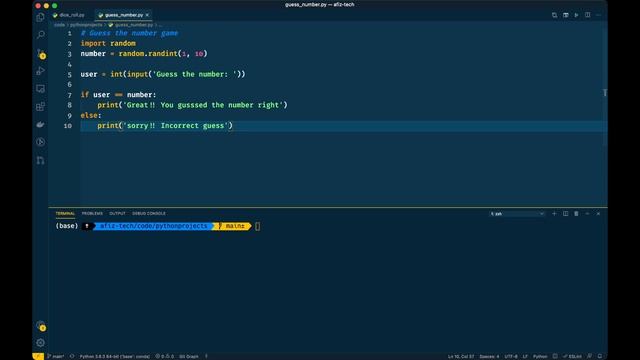Open remote window indicator in status bar

coord(38,356)
